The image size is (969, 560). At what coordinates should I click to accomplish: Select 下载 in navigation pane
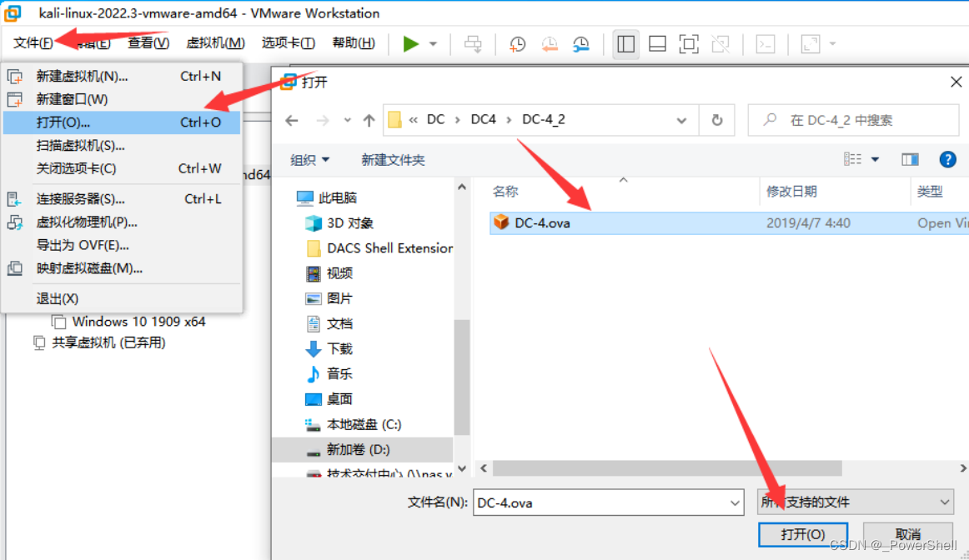coord(329,349)
